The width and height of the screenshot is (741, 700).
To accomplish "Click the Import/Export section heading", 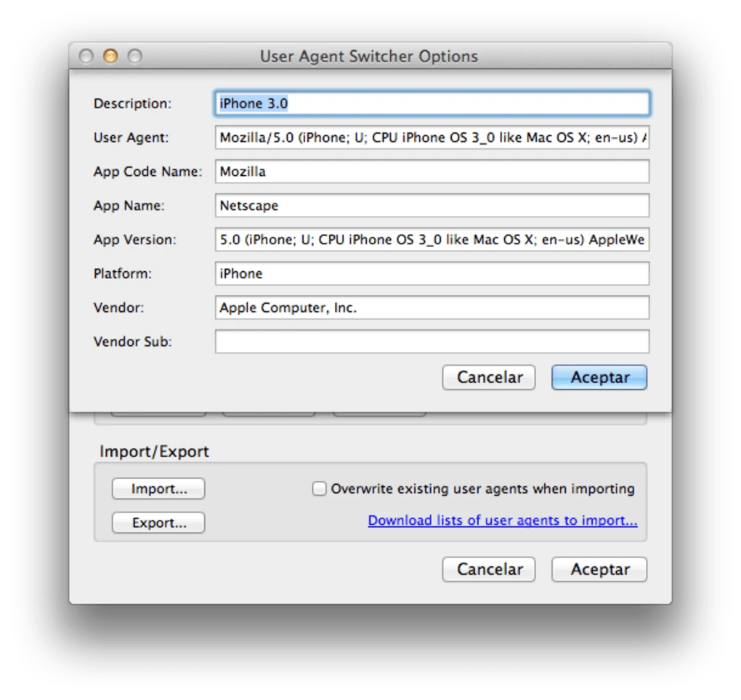I will (154, 451).
